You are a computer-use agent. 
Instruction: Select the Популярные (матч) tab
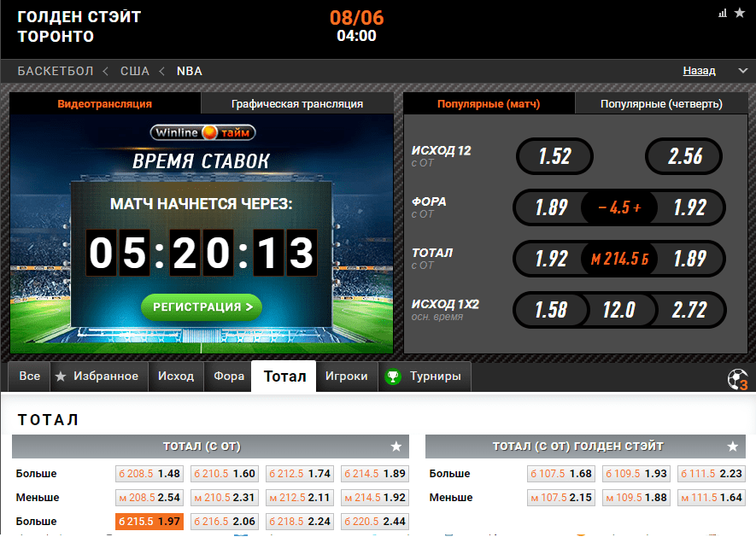coord(489,103)
